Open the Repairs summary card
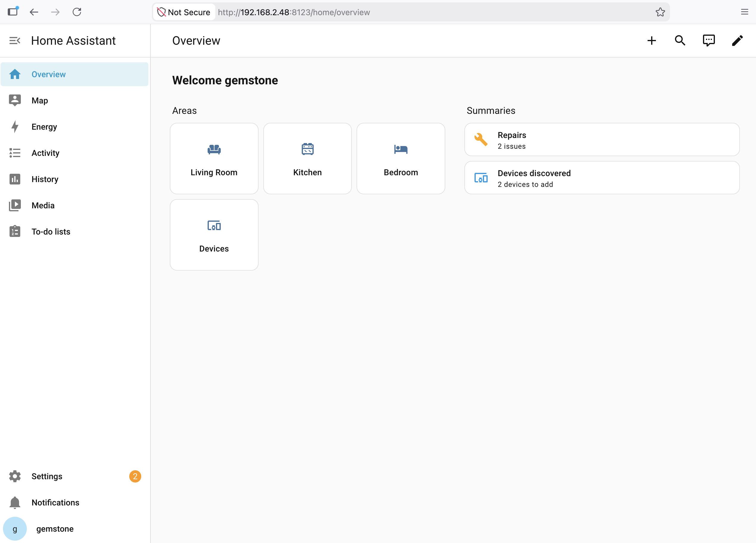The height and width of the screenshot is (543, 756). (602, 140)
